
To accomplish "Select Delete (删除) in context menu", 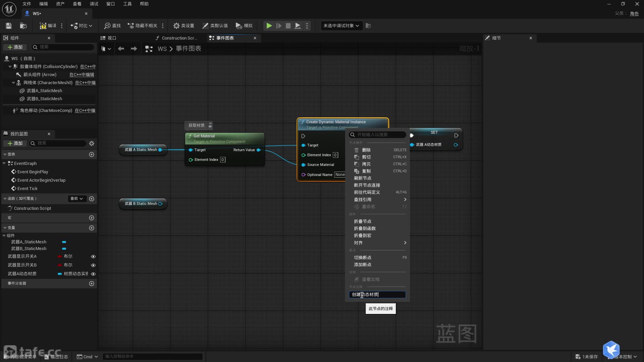I will coord(366,150).
